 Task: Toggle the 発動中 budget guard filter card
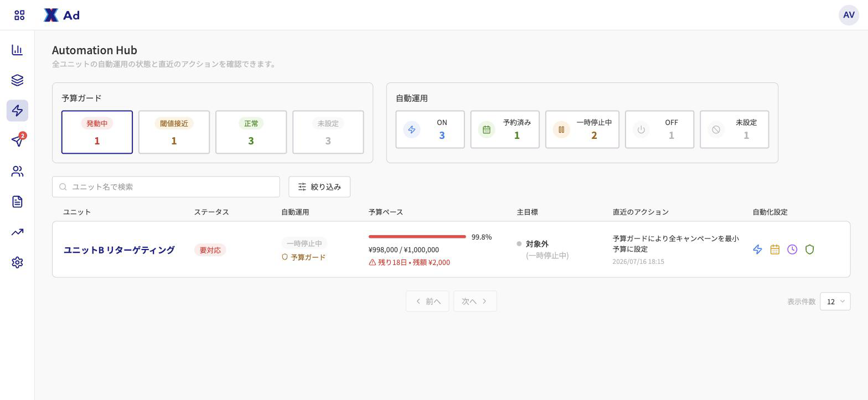[97, 132]
